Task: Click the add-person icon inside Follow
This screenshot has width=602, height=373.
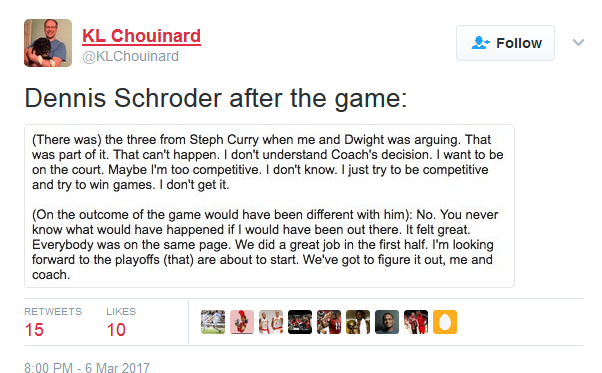Action: (480, 43)
